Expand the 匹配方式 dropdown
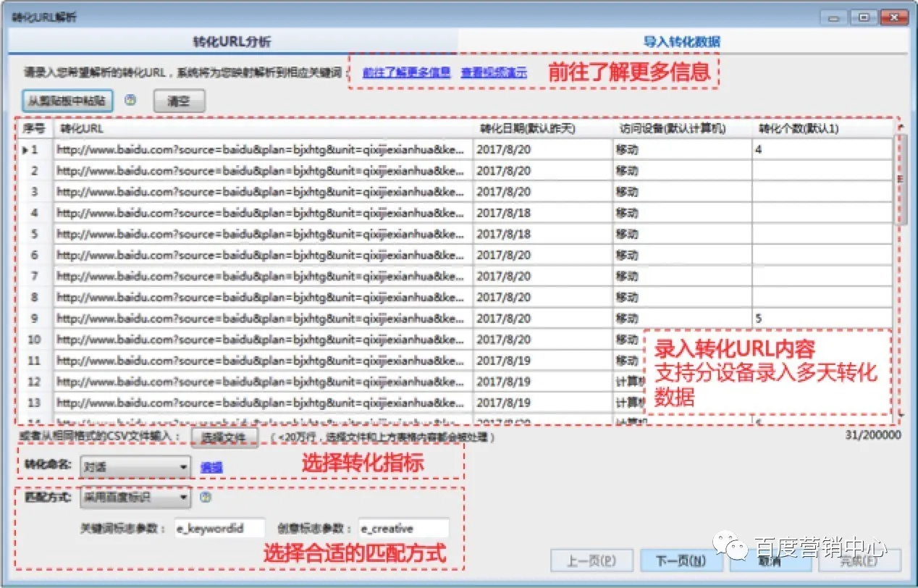The image size is (918, 588). point(183,497)
